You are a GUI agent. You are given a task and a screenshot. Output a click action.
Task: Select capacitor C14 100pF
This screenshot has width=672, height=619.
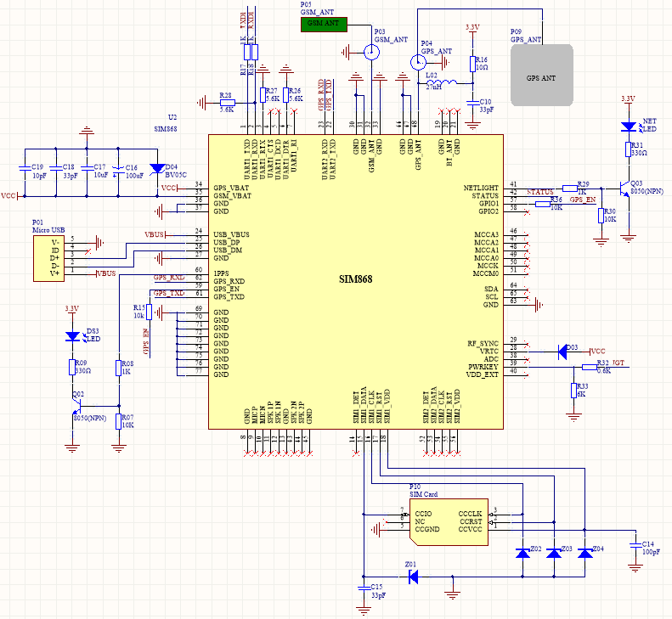[635, 546]
